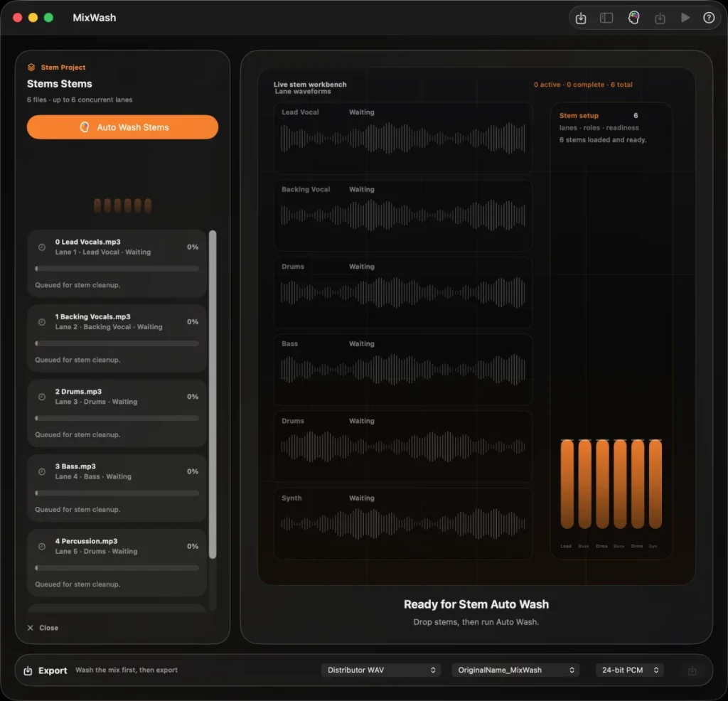Start playback with the play icon
728x701 pixels.
point(685,18)
